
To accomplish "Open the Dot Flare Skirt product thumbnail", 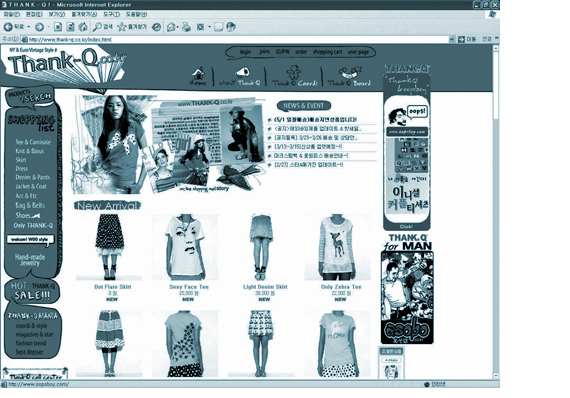I will point(109,247).
